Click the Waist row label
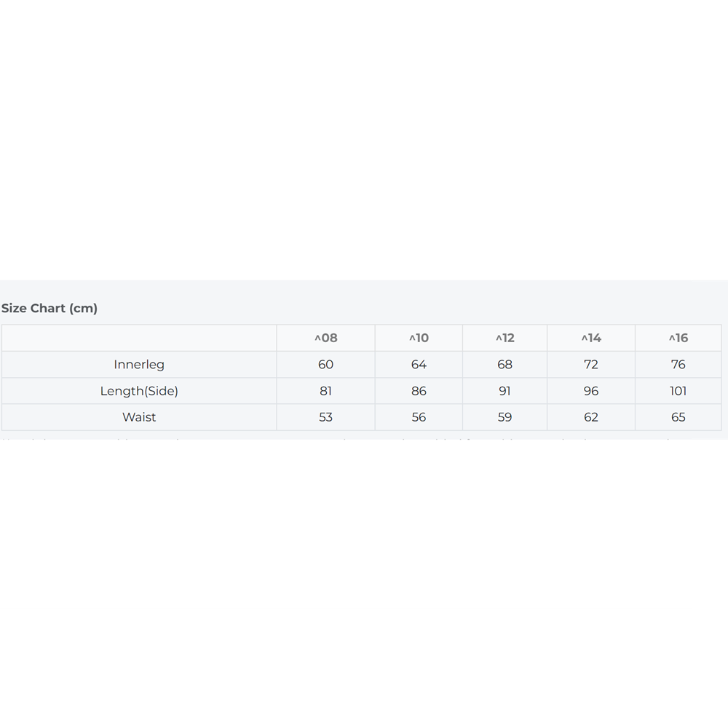Screen dimensions: 728x728 pos(139,417)
